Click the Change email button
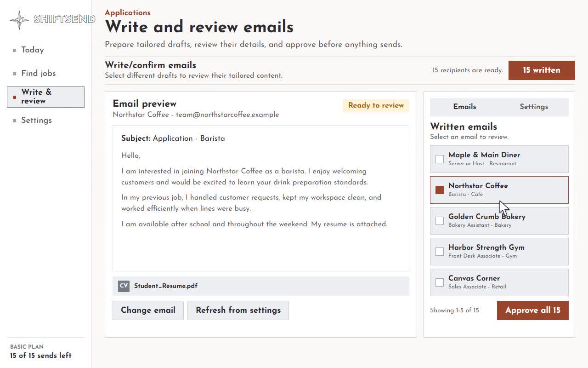This screenshot has height=368, width=588. click(x=148, y=310)
